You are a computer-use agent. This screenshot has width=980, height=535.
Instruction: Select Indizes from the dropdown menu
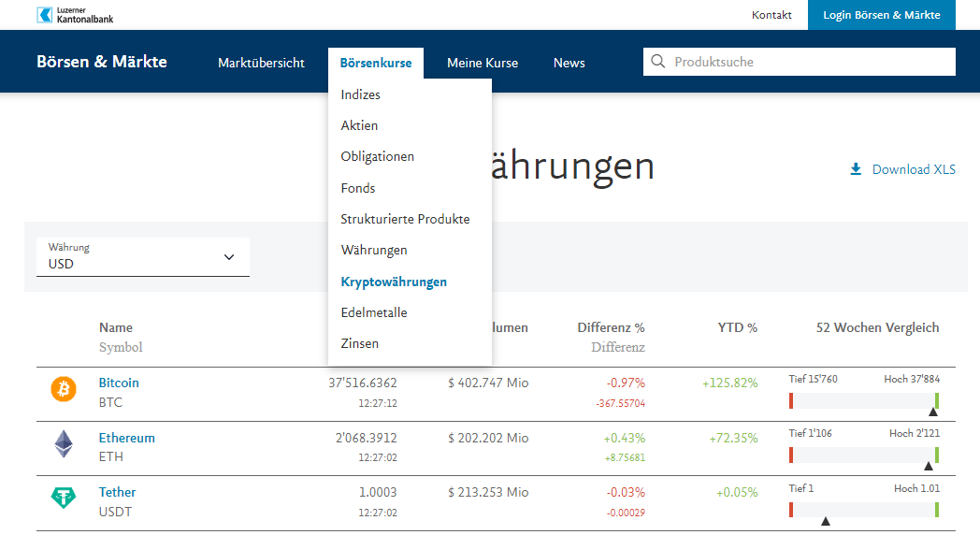361,94
